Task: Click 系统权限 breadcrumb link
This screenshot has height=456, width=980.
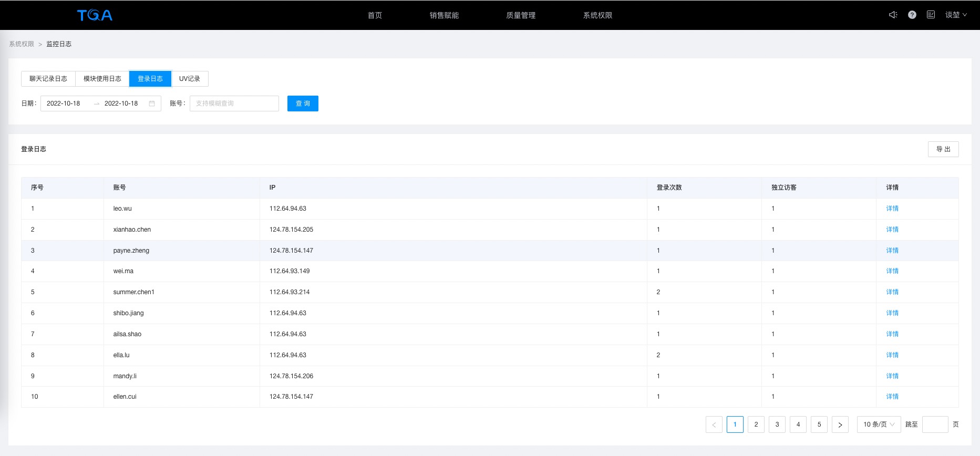Action: click(x=22, y=44)
